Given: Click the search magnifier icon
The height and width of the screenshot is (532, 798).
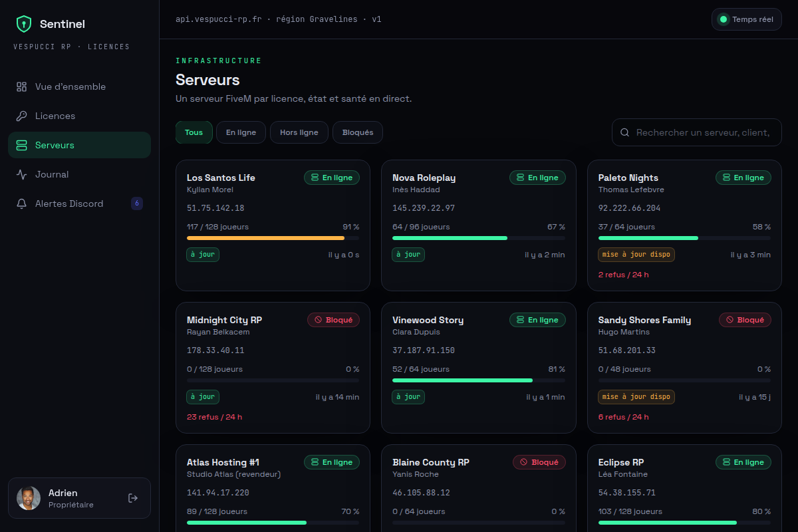Looking at the screenshot, I should tap(624, 132).
